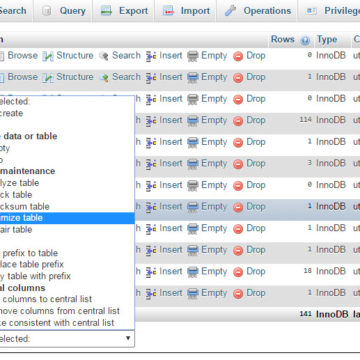
Task: Click Insert link in the highlighted row
Action: (x=171, y=207)
